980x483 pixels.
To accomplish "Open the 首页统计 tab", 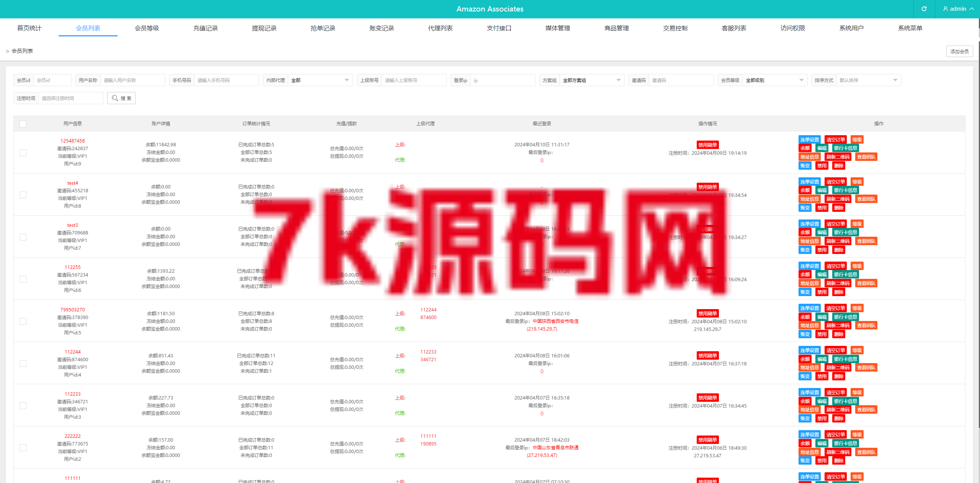I will coord(29,28).
